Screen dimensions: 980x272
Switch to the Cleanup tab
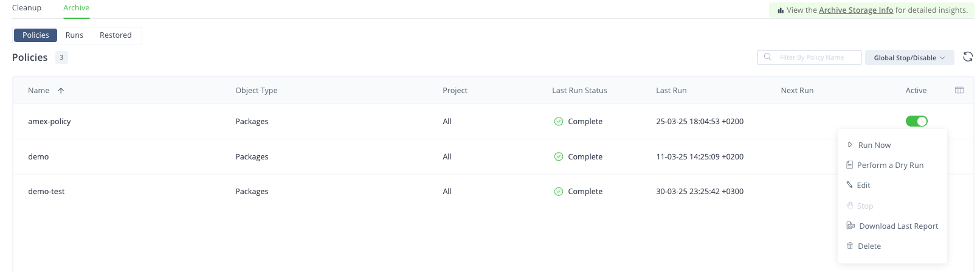click(x=27, y=8)
